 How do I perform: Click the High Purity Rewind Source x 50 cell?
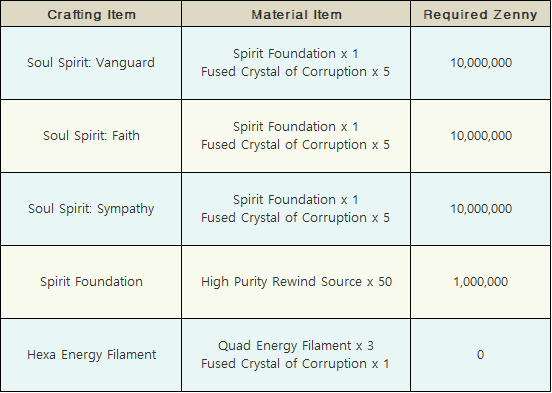pos(296,282)
